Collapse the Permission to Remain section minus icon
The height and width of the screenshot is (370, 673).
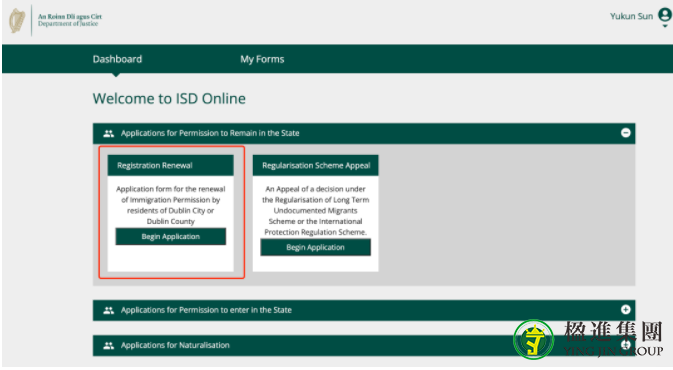tap(625, 133)
